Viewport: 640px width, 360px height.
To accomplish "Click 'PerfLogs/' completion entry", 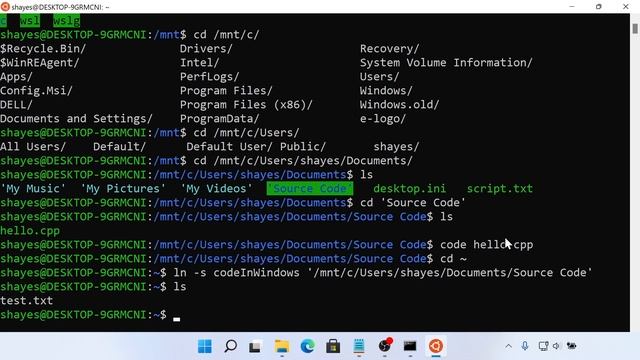I will [x=209, y=77].
